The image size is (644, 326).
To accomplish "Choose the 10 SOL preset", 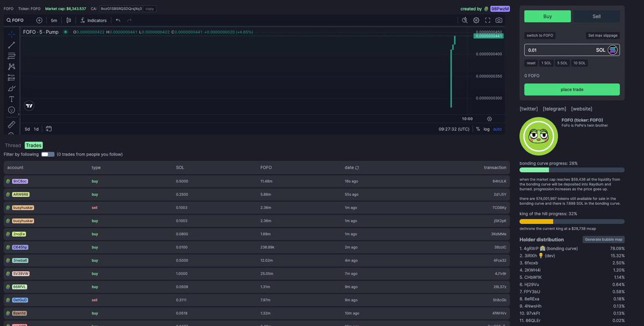I will tap(580, 63).
